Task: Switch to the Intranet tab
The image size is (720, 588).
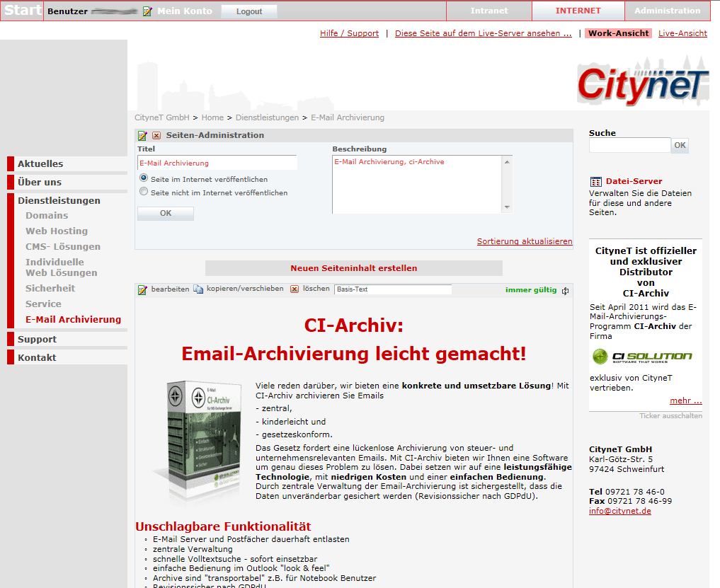Action: (489, 11)
